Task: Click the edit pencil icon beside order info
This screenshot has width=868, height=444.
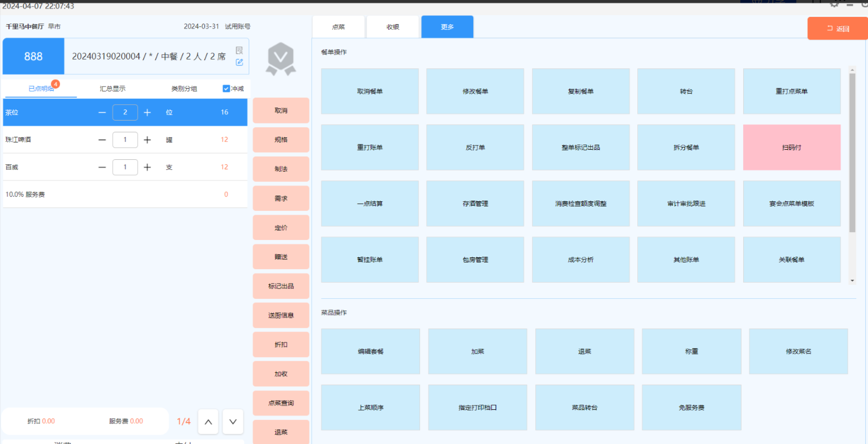Action: click(239, 62)
